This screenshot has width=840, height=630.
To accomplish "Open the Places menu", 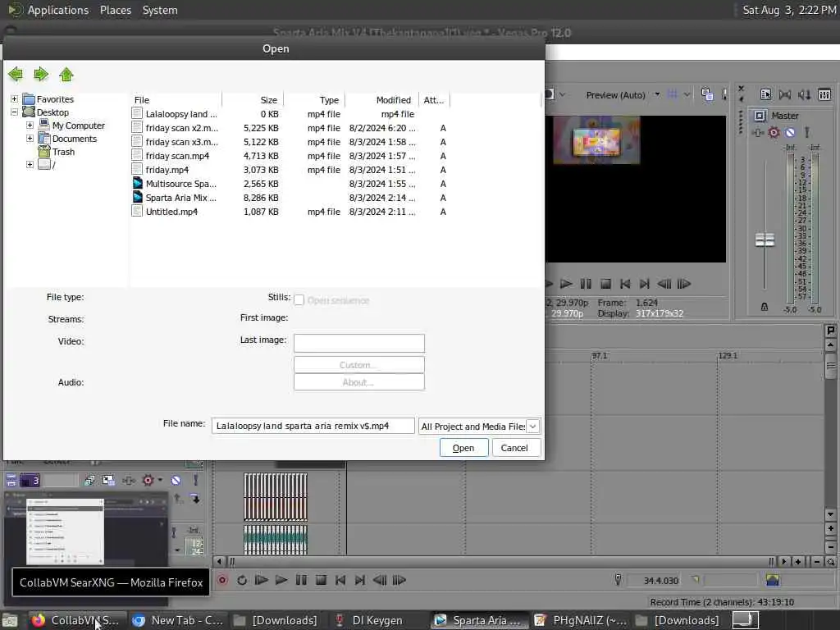I will pyautogui.click(x=115, y=10).
